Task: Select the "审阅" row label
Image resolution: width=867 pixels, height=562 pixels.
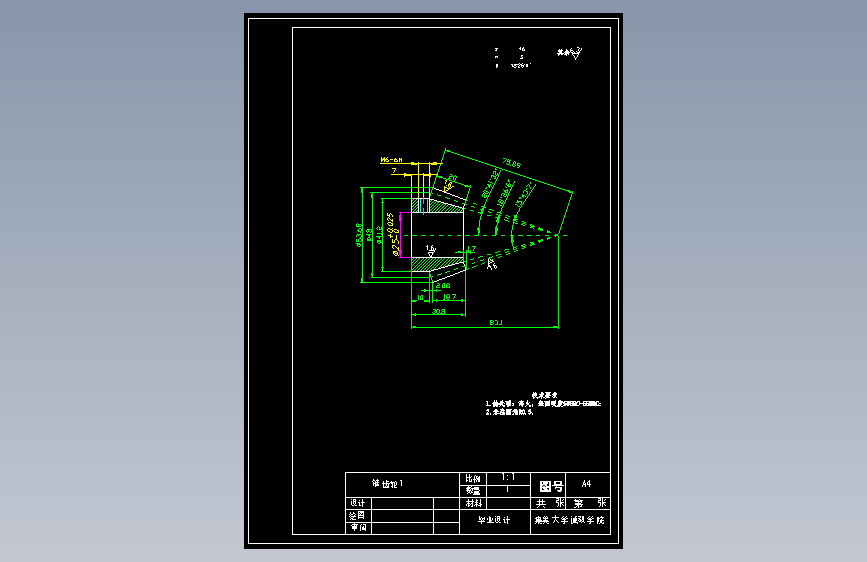Action: click(358, 528)
